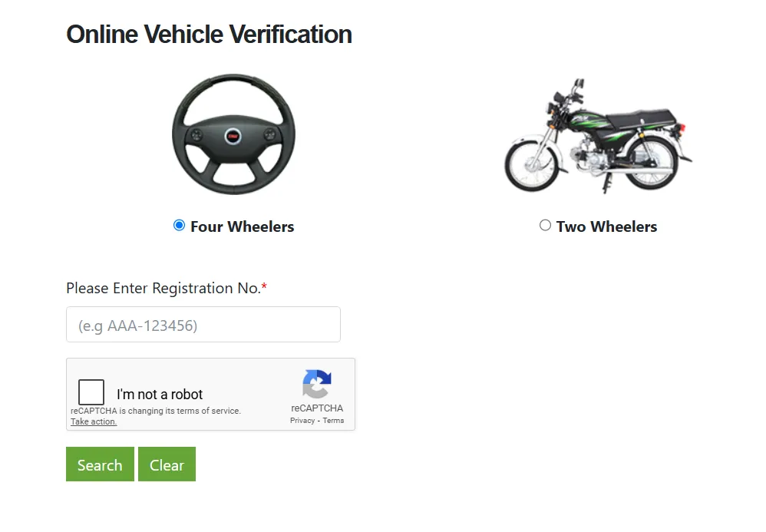
Task: Check the I'm not a robot box
Action: pos(91,392)
